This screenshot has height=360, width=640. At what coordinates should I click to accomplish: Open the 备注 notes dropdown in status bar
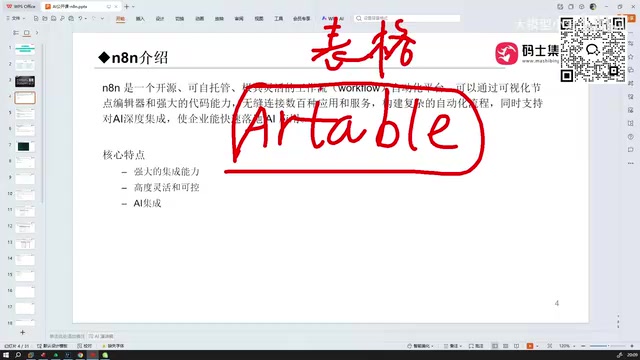point(453,346)
